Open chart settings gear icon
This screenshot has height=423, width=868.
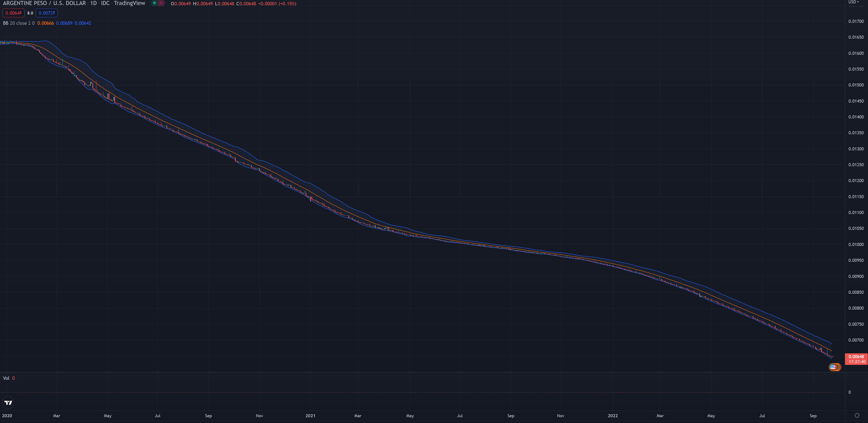pos(857,416)
